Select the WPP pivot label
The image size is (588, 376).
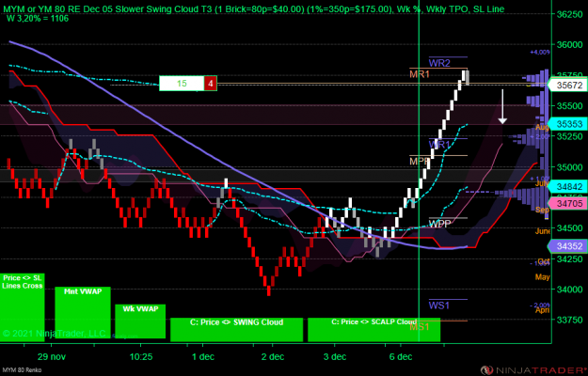[x=439, y=224]
